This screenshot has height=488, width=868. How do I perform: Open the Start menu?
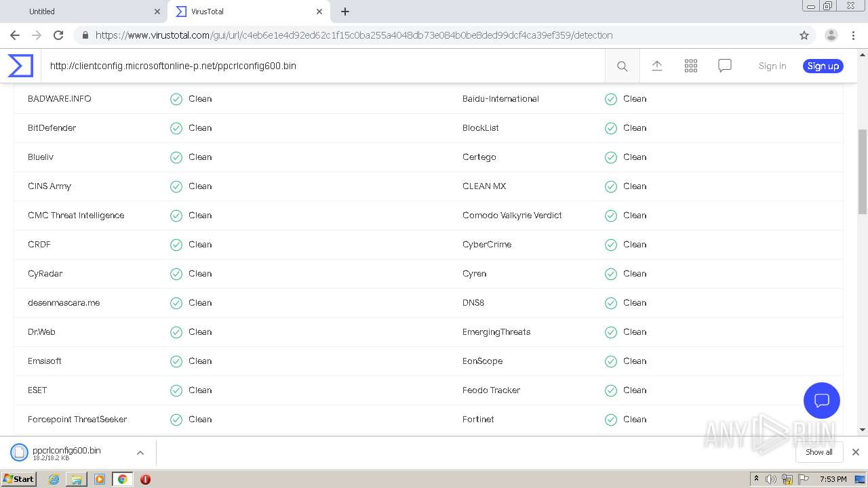point(18,479)
